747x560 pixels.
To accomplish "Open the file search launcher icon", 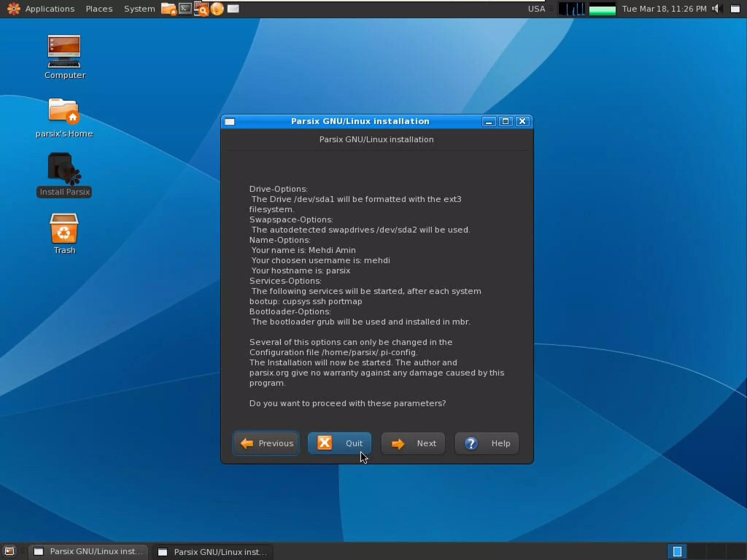I will (201, 8).
